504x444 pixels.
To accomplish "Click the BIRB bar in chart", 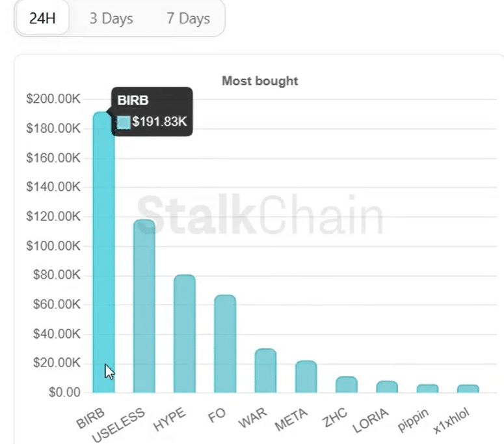I will pyautogui.click(x=103, y=260).
